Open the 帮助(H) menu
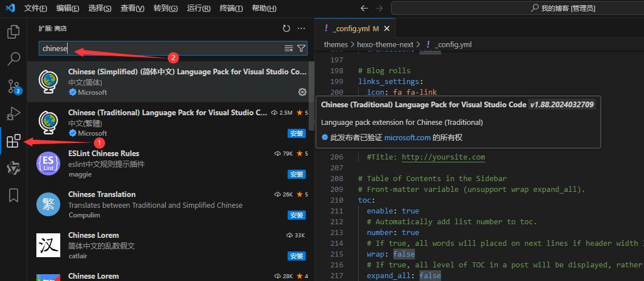This screenshot has width=644, height=281. pyautogui.click(x=264, y=8)
